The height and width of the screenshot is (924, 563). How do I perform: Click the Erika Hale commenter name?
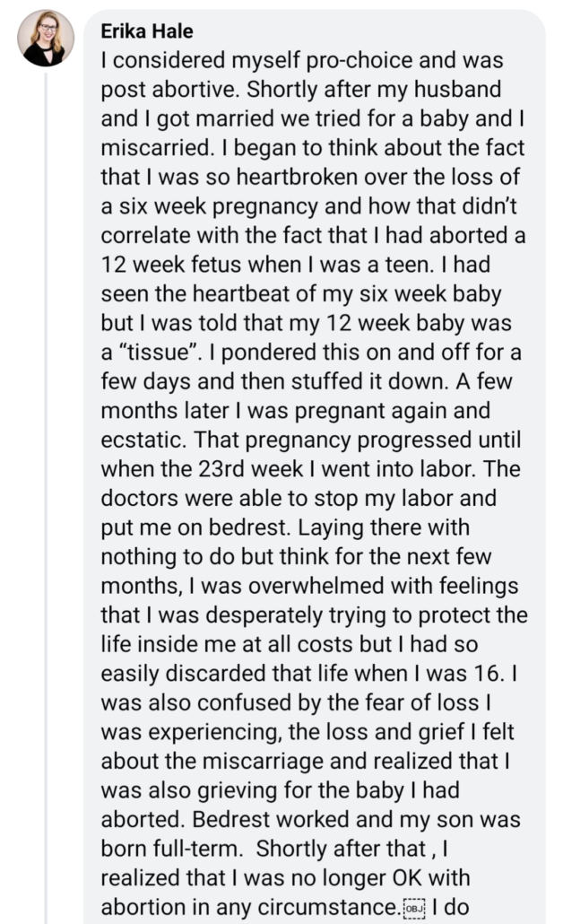(x=147, y=32)
